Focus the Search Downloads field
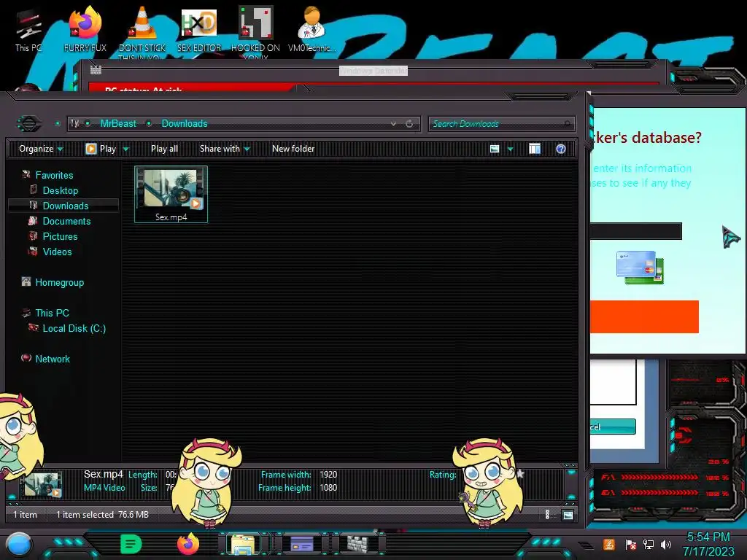The height and width of the screenshot is (560, 747). pos(501,124)
